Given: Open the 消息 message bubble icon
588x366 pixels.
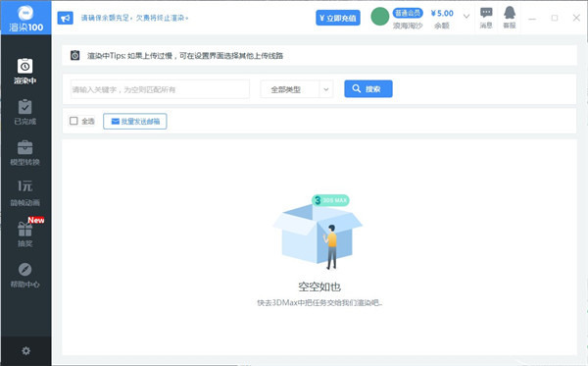Looking at the screenshot, I should tap(486, 13).
